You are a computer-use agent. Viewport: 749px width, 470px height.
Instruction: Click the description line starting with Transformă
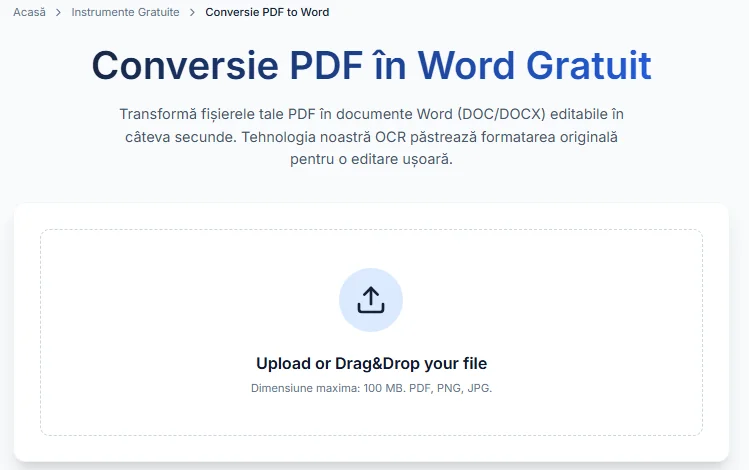point(371,114)
